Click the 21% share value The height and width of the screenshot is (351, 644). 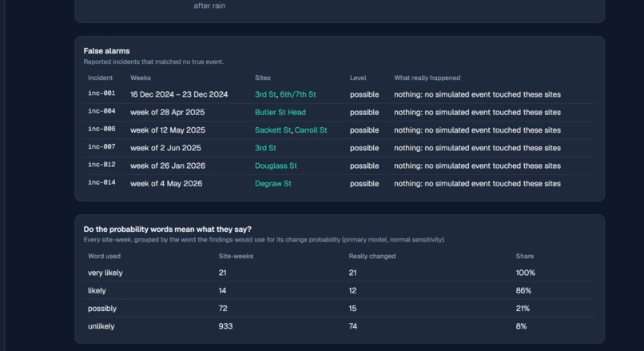[x=523, y=309]
